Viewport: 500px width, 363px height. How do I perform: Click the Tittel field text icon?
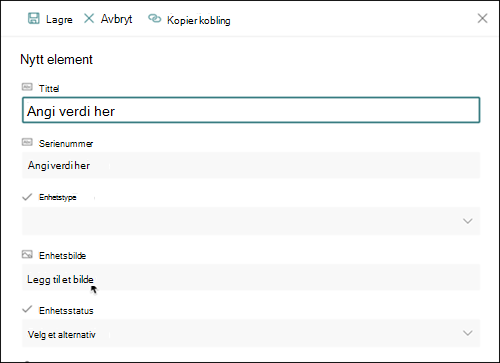coord(27,87)
